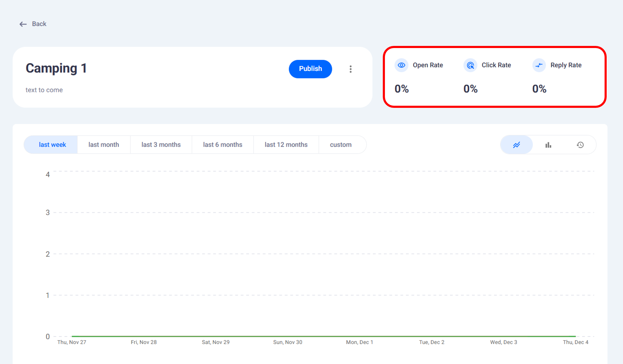The image size is (623, 364).
Task: Go back using the Back link
Action: tap(39, 24)
